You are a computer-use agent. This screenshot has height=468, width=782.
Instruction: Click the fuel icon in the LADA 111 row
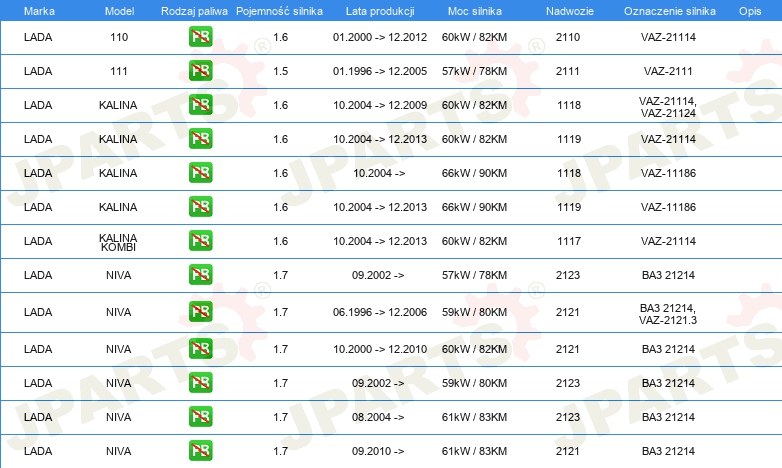tap(200, 71)
